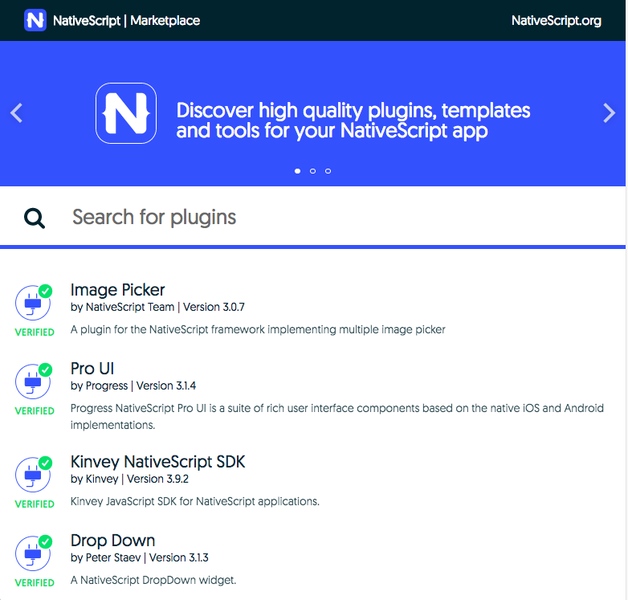Visit the NativeScript.org link
This screenshot has height=600, width=628.
(x=556, y=20)
